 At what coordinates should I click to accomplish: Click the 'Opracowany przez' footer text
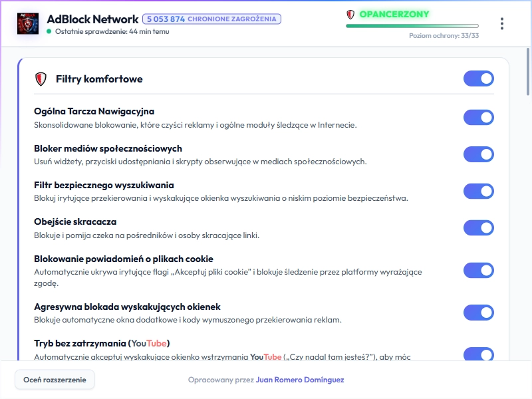(x=221, y=380)
